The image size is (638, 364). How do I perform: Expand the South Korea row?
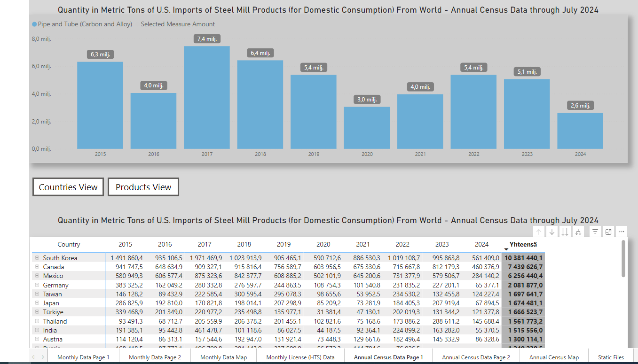coord(37,258)
